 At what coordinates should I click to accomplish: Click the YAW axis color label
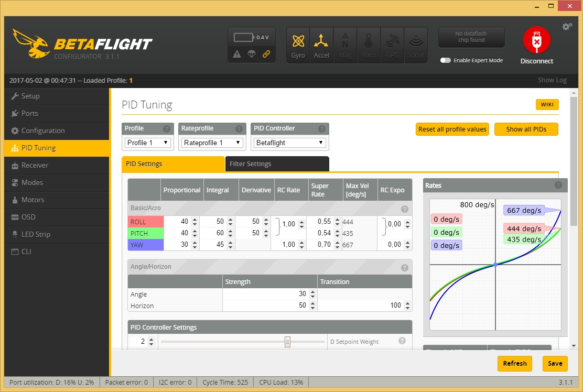pos(146,245)
